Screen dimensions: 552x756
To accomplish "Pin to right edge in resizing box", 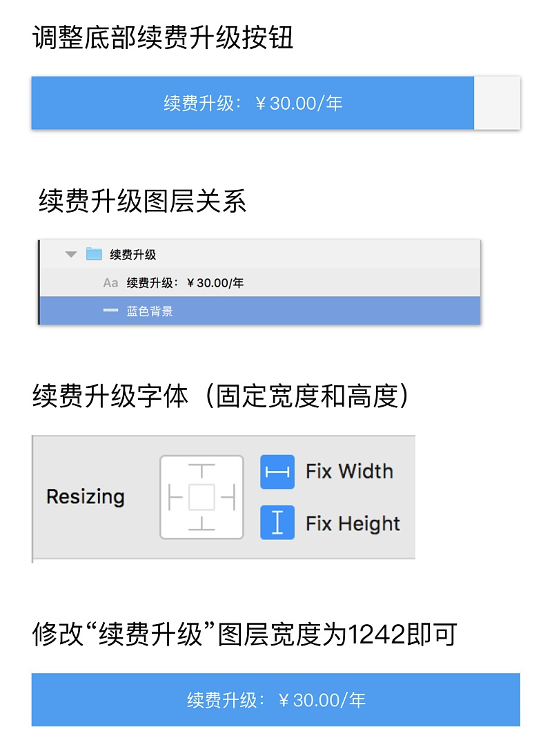I will click(x=228, y=497).
